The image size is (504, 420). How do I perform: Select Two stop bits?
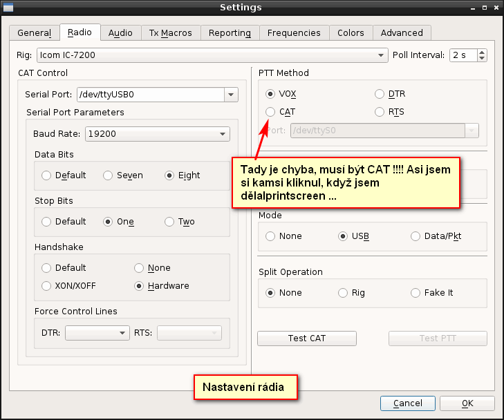(169, 222)
